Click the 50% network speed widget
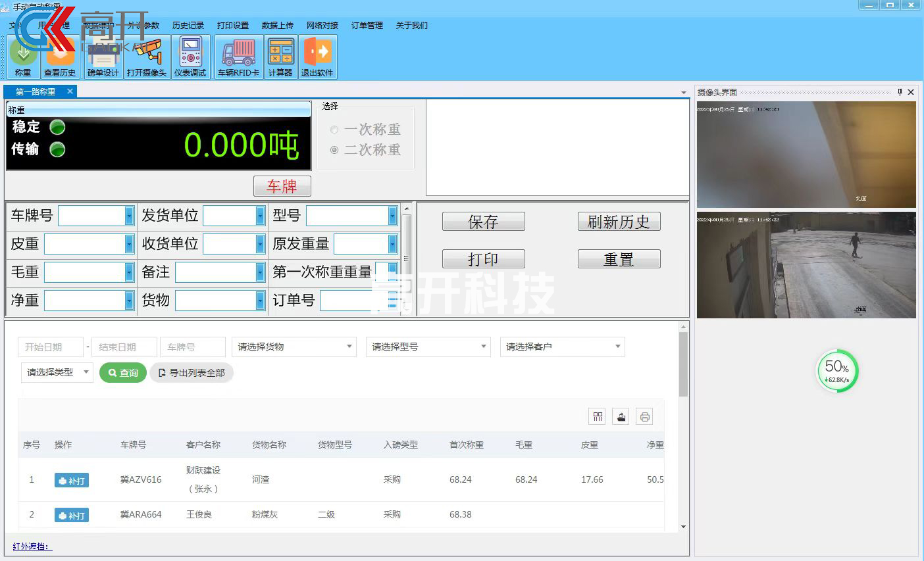Screen dimensions: 924x561 pos(837,372)
